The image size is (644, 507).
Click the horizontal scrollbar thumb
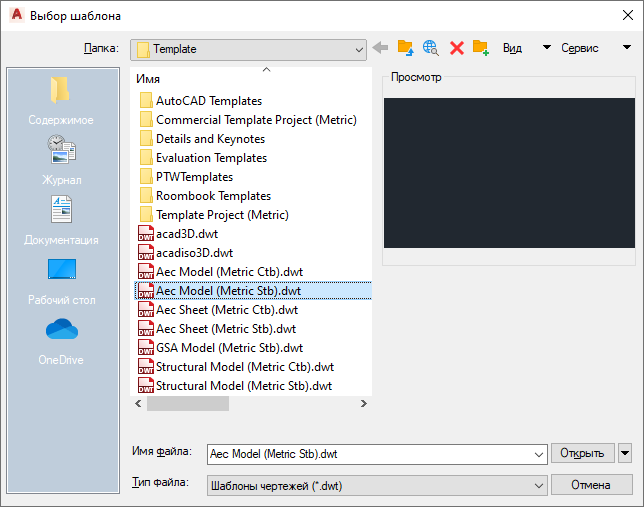(188, 403)
